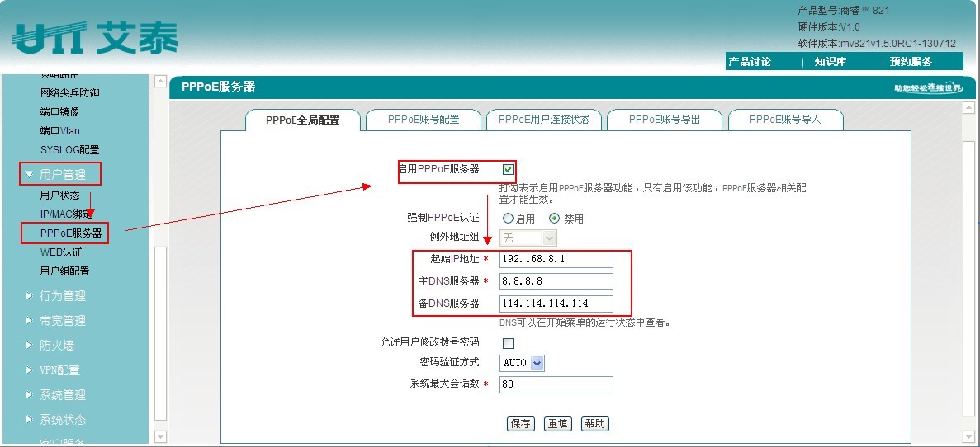The image size is (980, 447).
Task: Click 助您轻松连接世界 slogan graphic
Action: click(x=928, y=88)
